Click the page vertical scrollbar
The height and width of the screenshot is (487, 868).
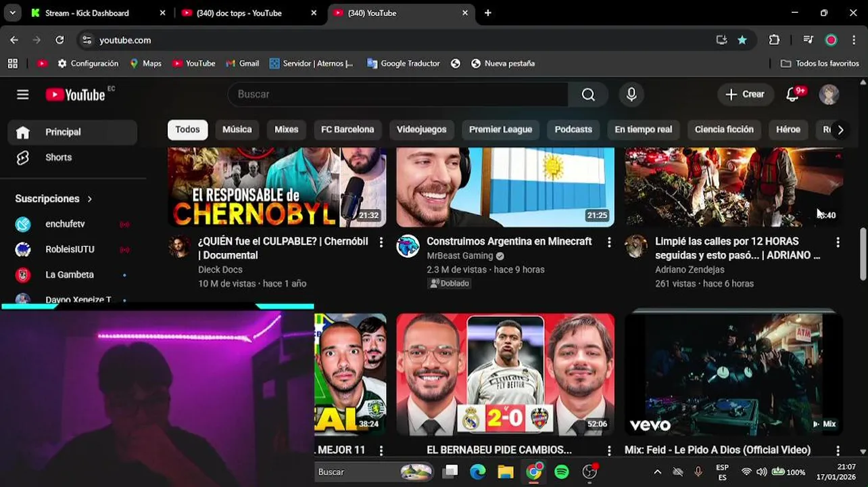[x=863, y=254]
